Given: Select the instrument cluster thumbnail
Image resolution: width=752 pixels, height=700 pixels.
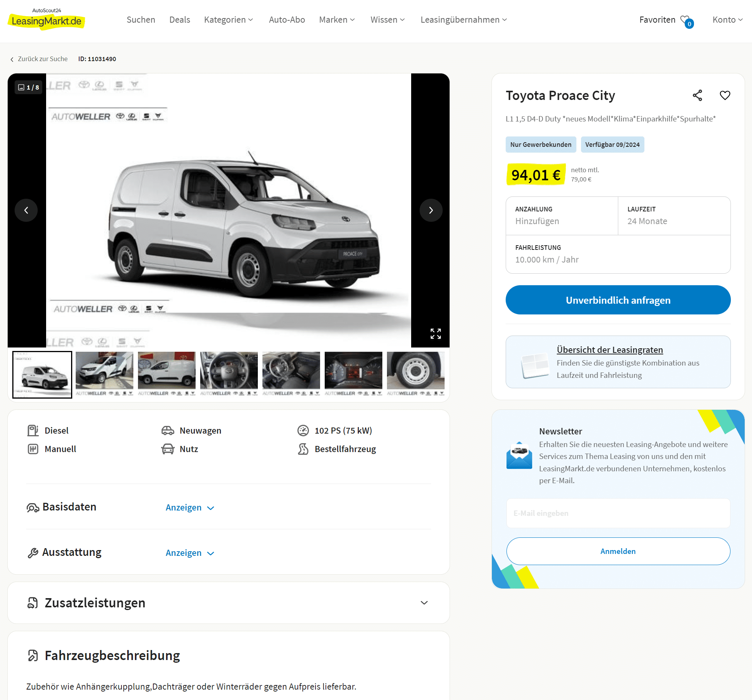Looking at the screenshot, I should [354, 374].
